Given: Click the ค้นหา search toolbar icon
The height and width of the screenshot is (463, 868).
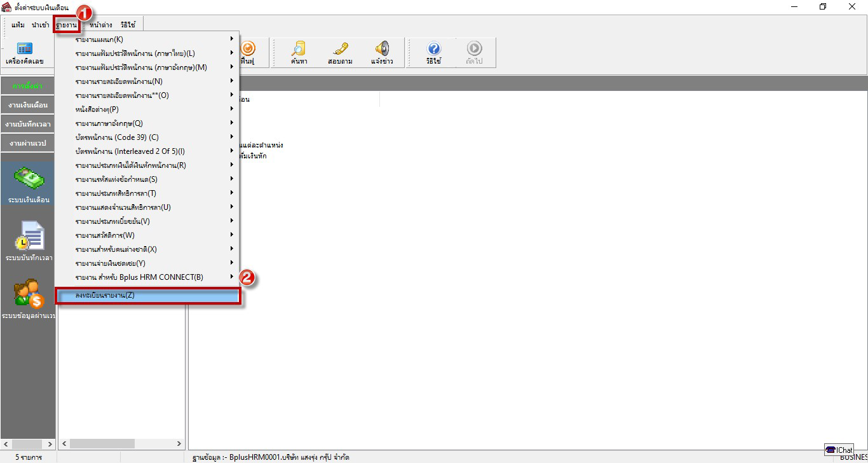Looking at the screenshot, I should coord(297,53).
